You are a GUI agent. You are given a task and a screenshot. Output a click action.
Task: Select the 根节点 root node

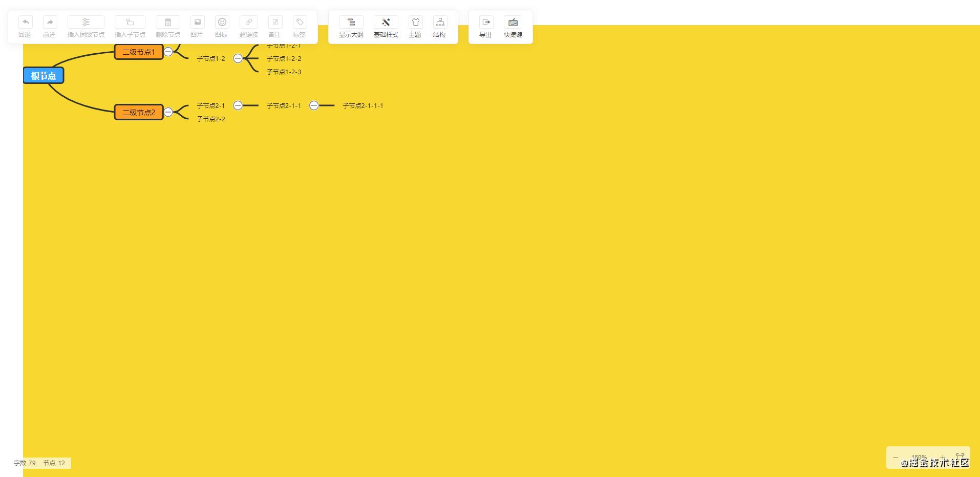click(x=44, y=76)
